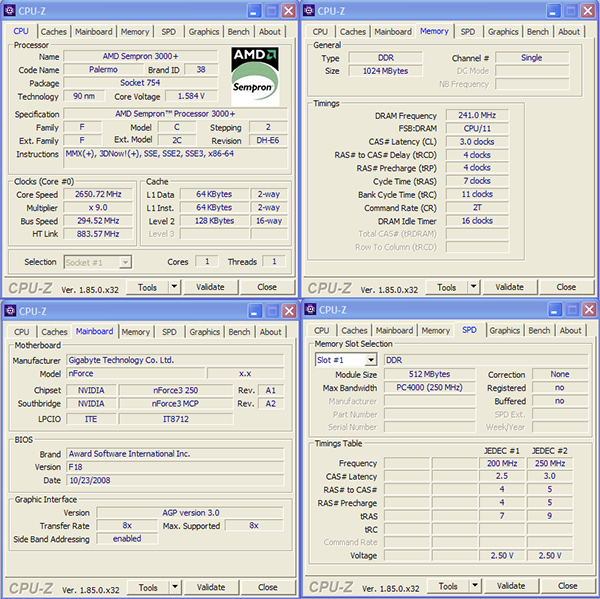Click Tools button in CPU window
600x599 pixels.
coord(147,287)
